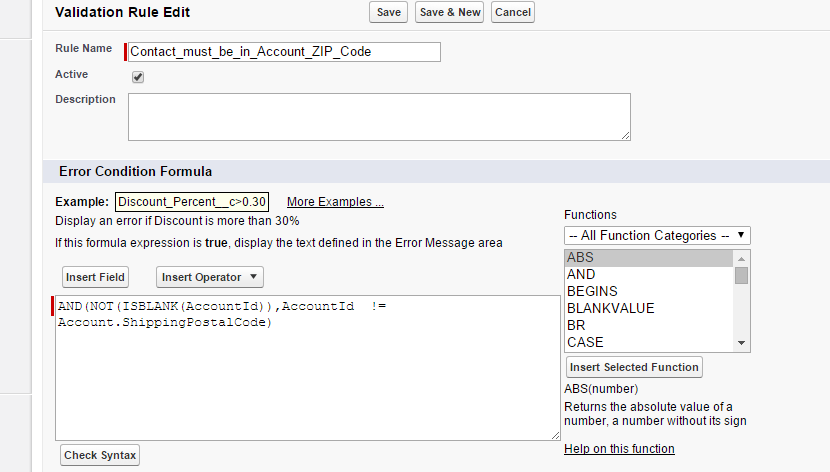Screen dimensions: 830x472
Task: Edit the Rule Name text field
Action: coord(284,52)
